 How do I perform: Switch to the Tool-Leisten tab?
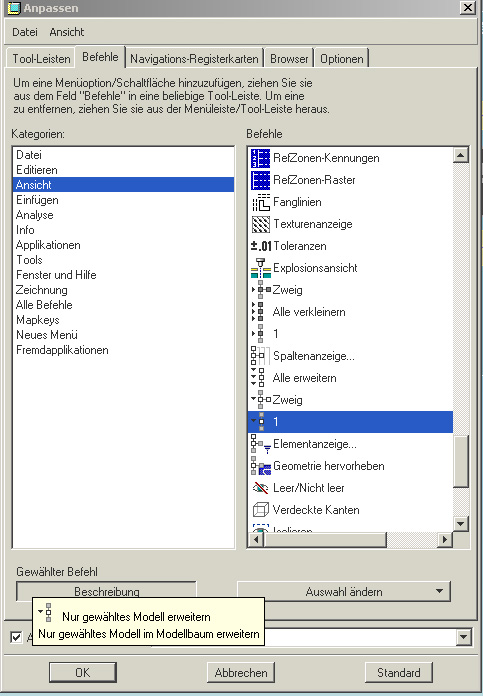[41, 59]
